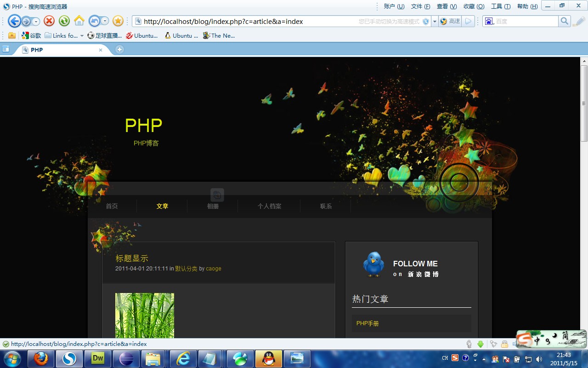This screenshot has width=588, height=368.
Task: Click the PHP blog title heading
Action: pos(143,126)
